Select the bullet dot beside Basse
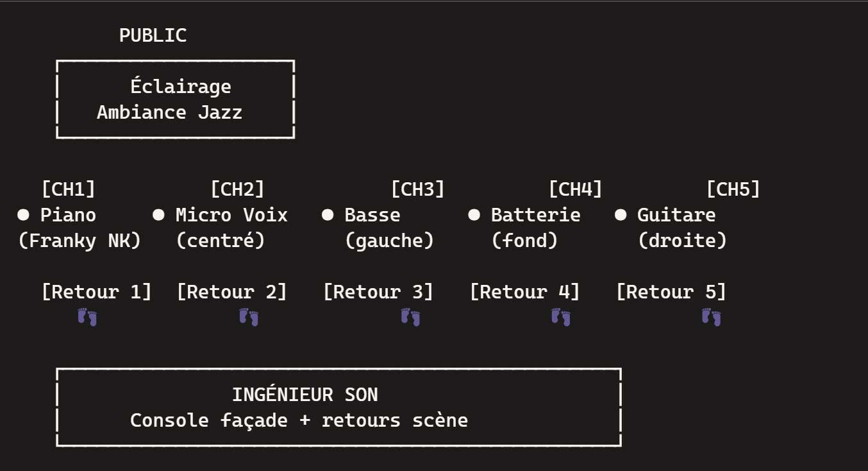Screen dimensions: 868x471 pyautogui.click(x=328, y=215)
